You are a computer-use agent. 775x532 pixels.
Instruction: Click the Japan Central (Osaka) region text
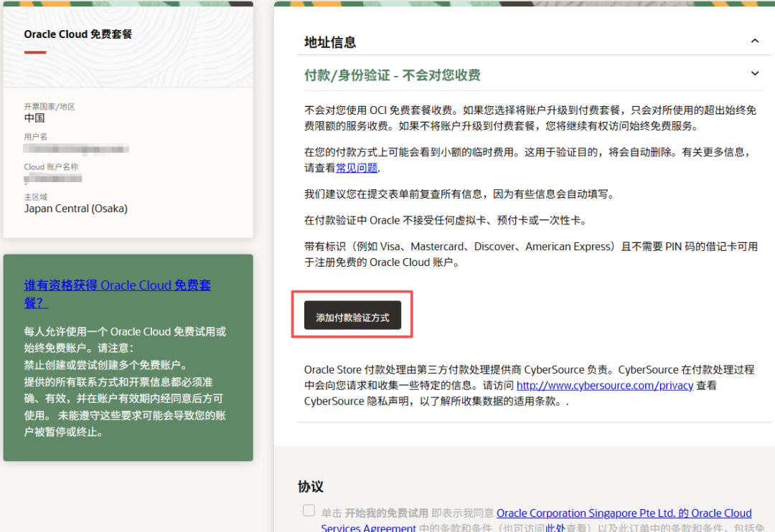75,209
